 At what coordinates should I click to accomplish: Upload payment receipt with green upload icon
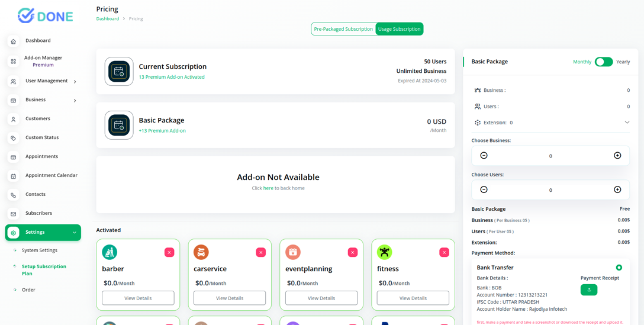(x=589, y=289)
